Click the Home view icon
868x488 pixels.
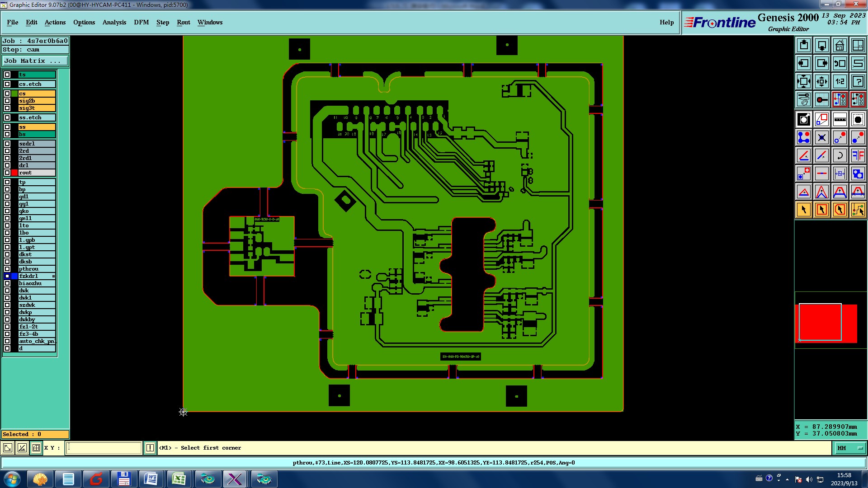point(840,45)
